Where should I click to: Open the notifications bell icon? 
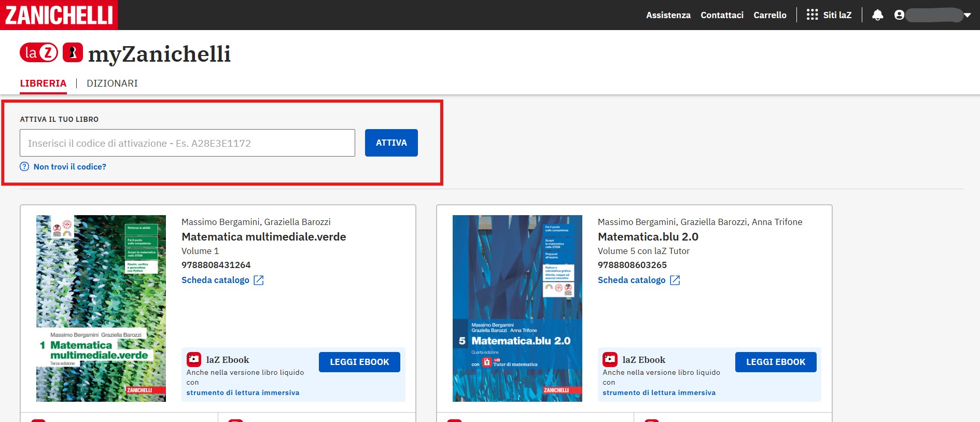877,15
